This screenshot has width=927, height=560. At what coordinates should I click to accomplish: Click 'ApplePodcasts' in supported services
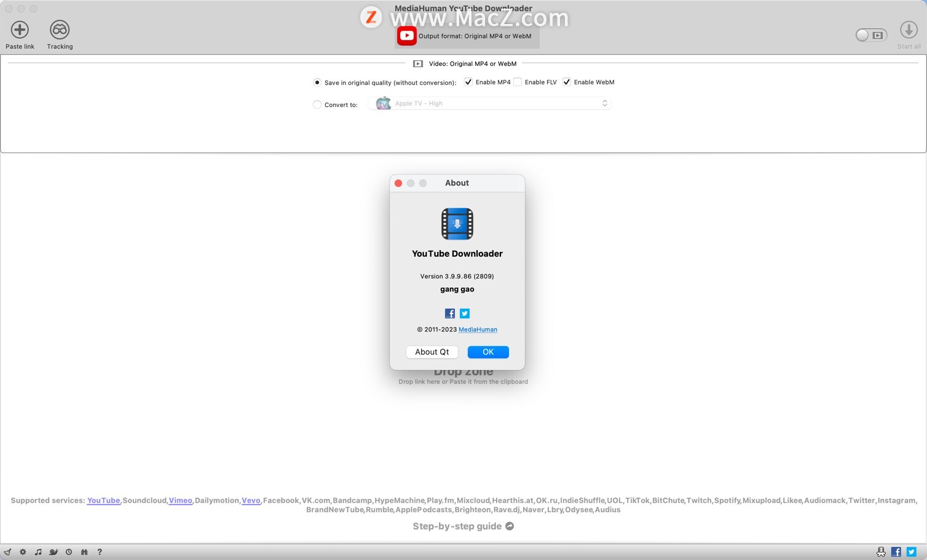[x=424, y=510]
